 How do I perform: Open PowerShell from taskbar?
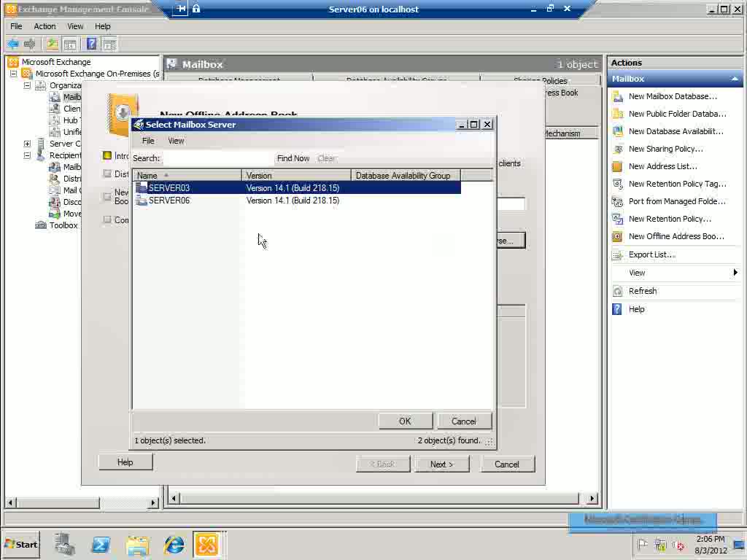(x=101, y=544)
